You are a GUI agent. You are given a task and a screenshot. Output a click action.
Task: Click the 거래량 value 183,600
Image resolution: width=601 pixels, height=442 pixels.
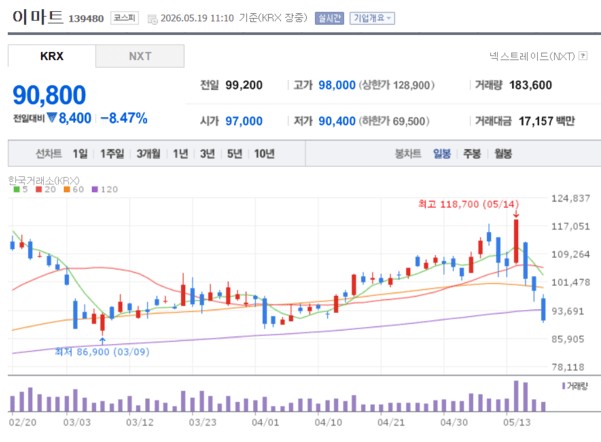click(530, 85)
